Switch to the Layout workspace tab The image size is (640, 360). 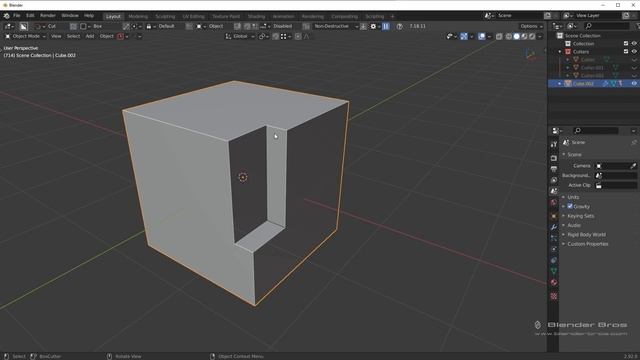[x=113, y=16]
